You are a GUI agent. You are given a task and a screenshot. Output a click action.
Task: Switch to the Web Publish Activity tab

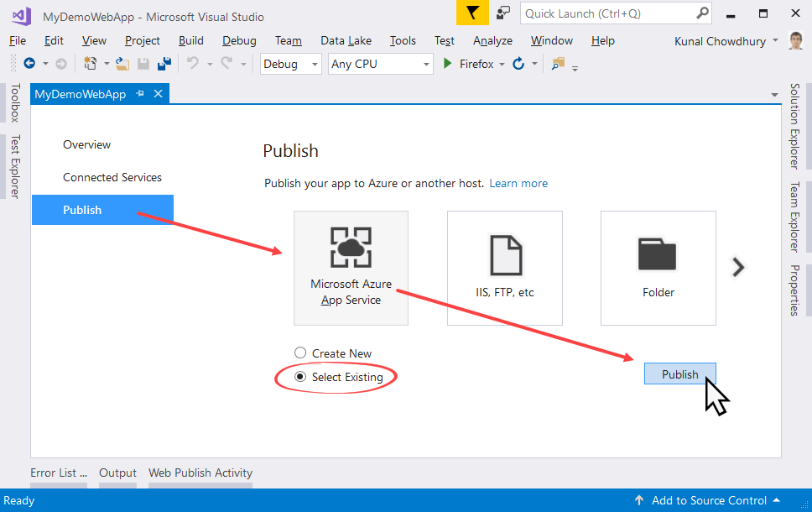200,473
